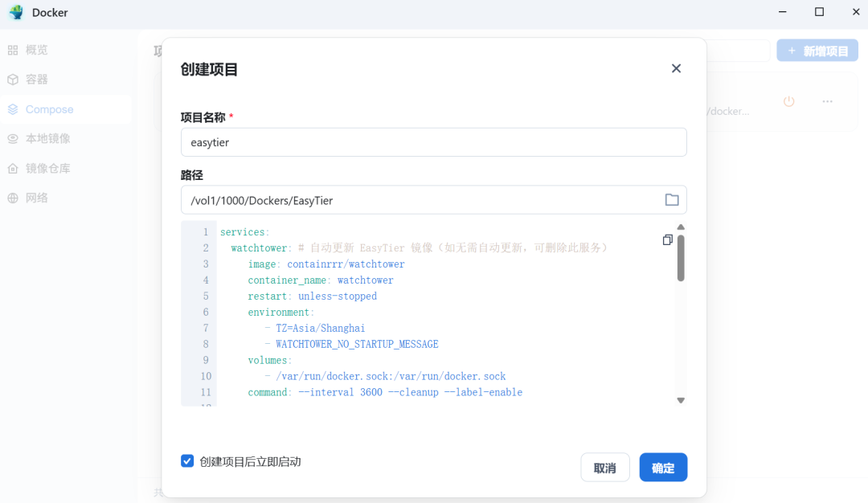Click the 新增项目 button label
The image size is (868, 503).
tap(825, 51)
